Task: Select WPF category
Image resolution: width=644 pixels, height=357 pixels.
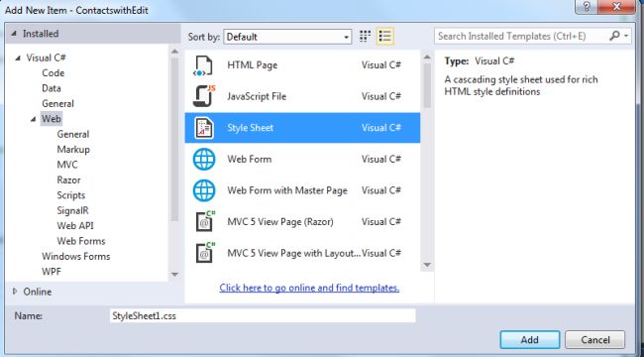Action: [x=52, y=272]
